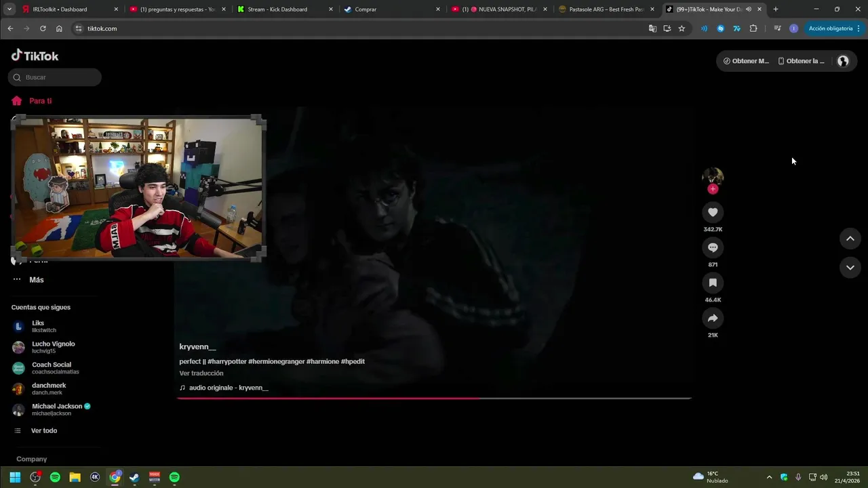Open the comments showing 871
This screenshot has width=868, height=488.
[713, 247]
